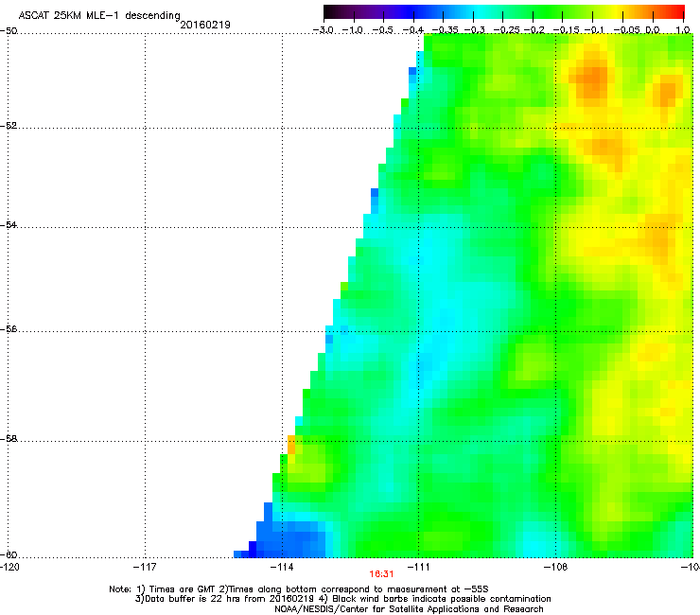Viewport: 700px width, 615px height.
Task: Click the 0.0 colorbar label
Action: 653,30
